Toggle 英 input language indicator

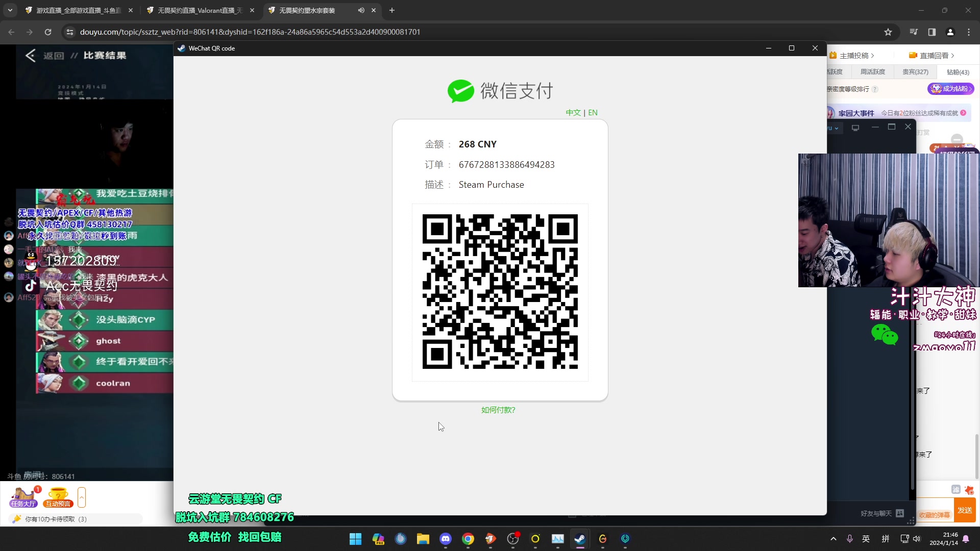tap(866, 539)
